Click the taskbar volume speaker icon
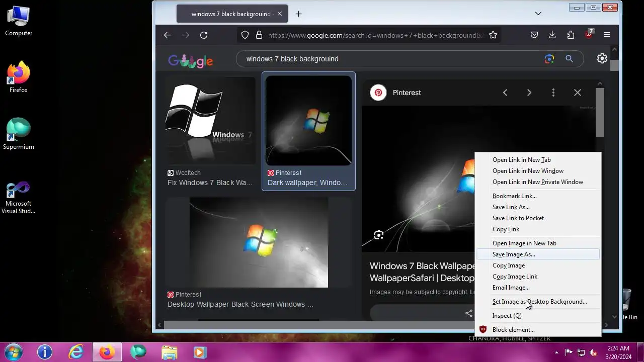 593,352
